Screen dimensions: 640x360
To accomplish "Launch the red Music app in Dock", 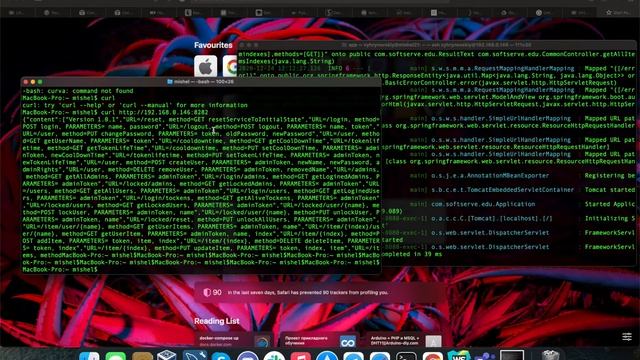I will (x=300, y=356).
